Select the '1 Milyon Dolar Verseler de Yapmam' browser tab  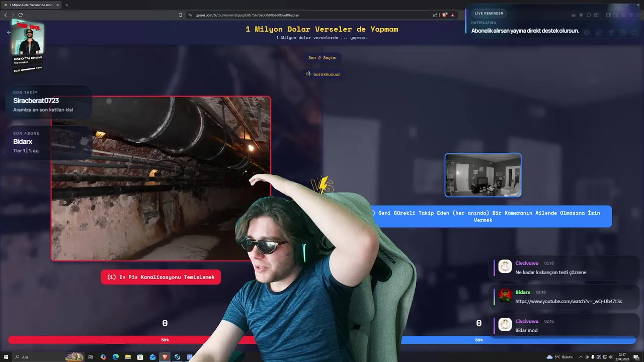coord(31,5)
